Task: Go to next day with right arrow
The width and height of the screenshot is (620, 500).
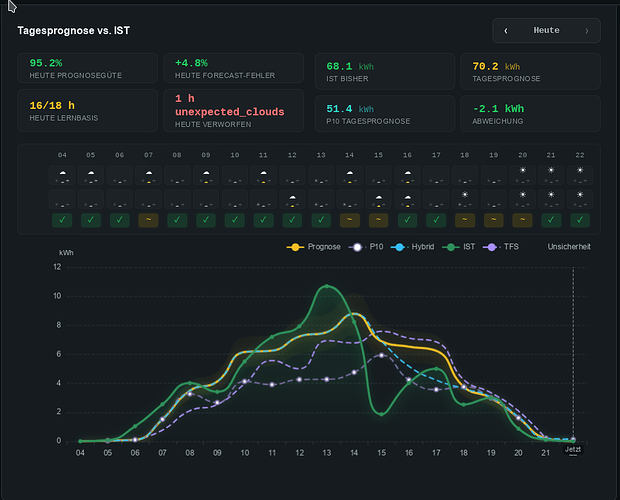Action: point(587,30)
